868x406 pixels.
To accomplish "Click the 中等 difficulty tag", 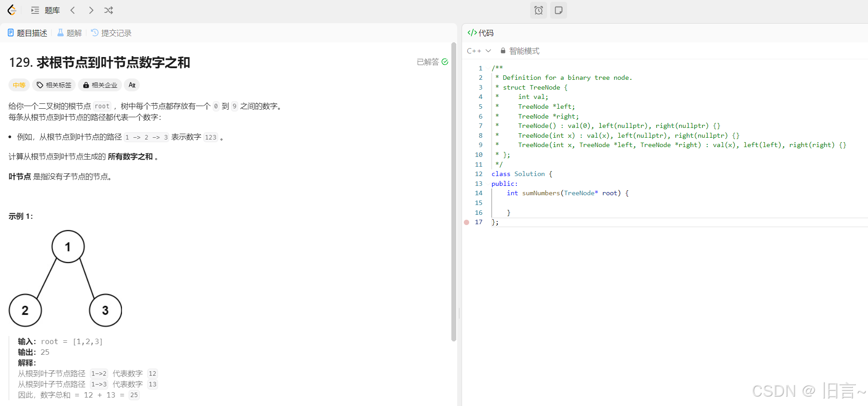I will tap(19, 85).
